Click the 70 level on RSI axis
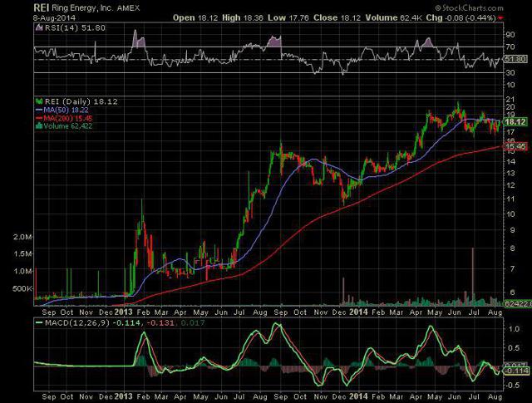Viewport: 532px width, 403px height. coord(510,47)
